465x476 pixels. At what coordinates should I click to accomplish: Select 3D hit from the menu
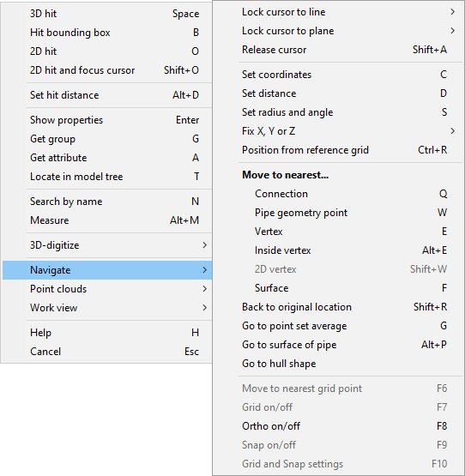point(107,14)
